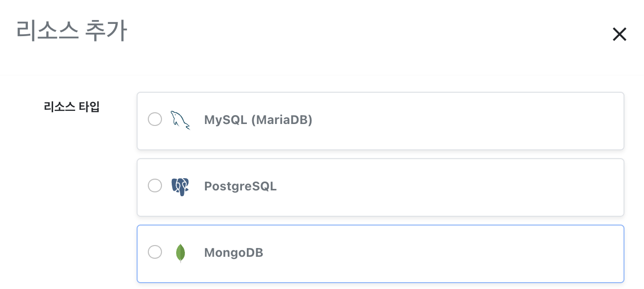
Task: Click the 리소스 추가 dialog title
Action: click(x=72, y=31)
